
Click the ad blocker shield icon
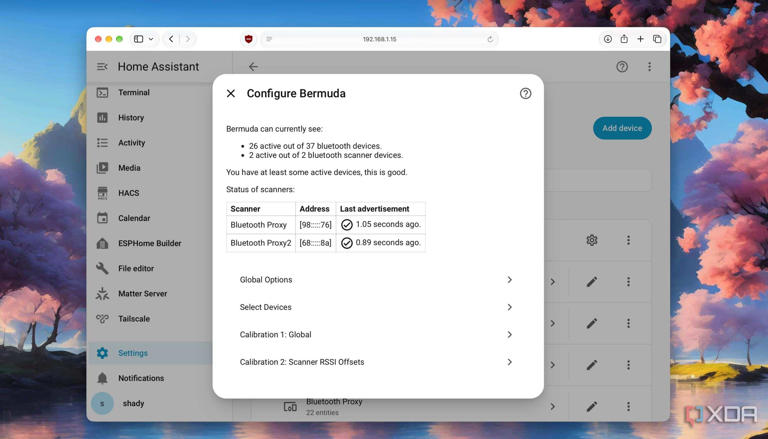pyautogui.click(x=248, y=39)
